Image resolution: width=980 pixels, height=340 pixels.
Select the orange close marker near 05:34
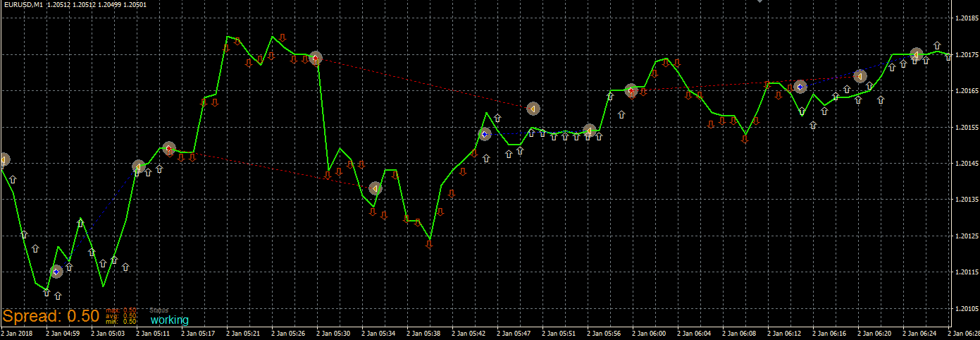(376, 188)
